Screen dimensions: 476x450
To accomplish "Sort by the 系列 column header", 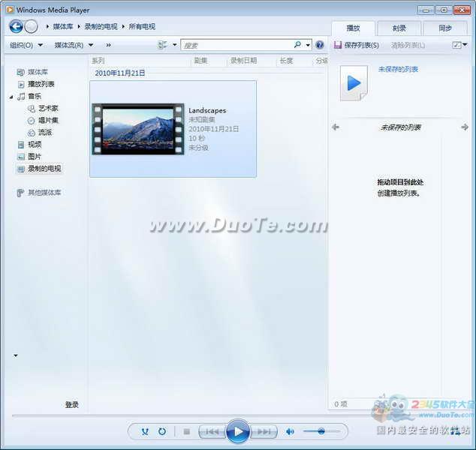I will tap(98, 61).
